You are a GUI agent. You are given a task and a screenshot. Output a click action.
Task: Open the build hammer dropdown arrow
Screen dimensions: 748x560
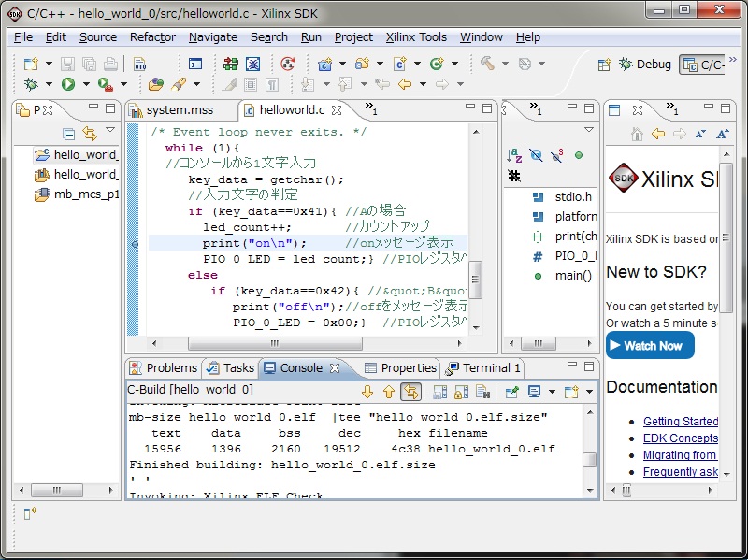[505, 64]
